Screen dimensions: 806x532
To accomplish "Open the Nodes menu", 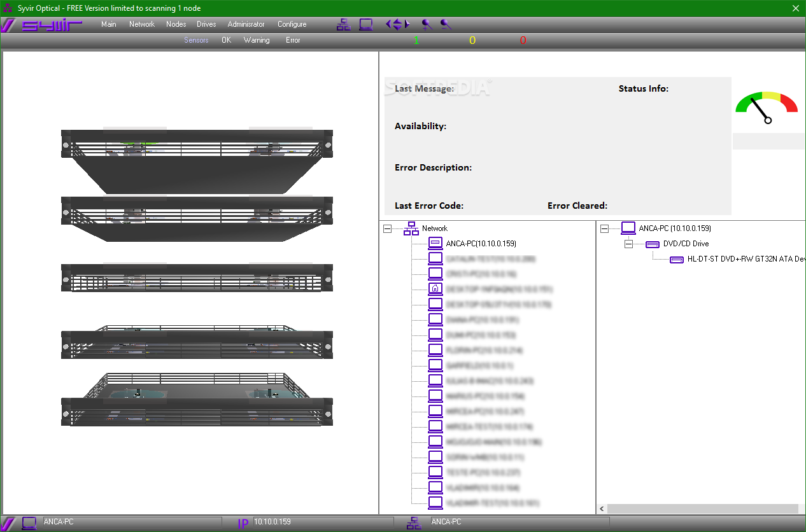I will tap(176, 24).
